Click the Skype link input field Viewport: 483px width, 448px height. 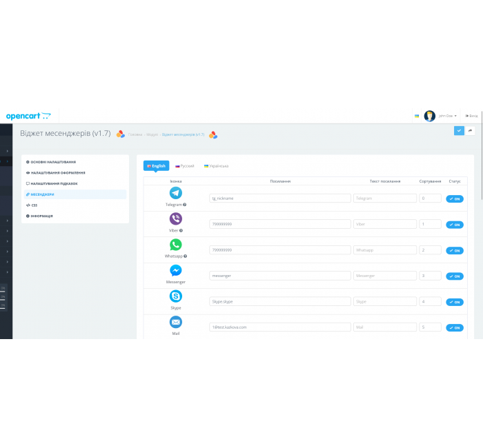click(280, 301)
